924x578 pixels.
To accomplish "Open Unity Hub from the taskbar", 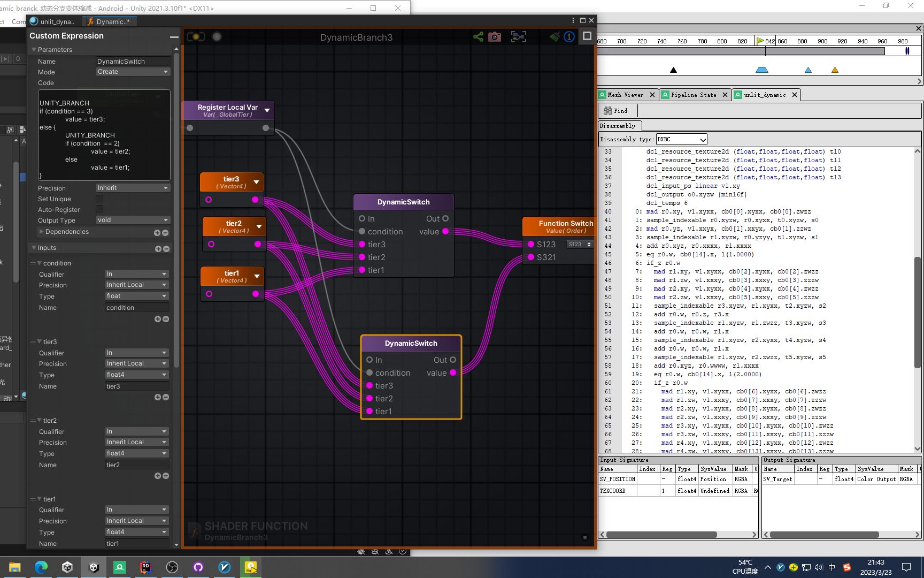I will (x=66, y=567).
